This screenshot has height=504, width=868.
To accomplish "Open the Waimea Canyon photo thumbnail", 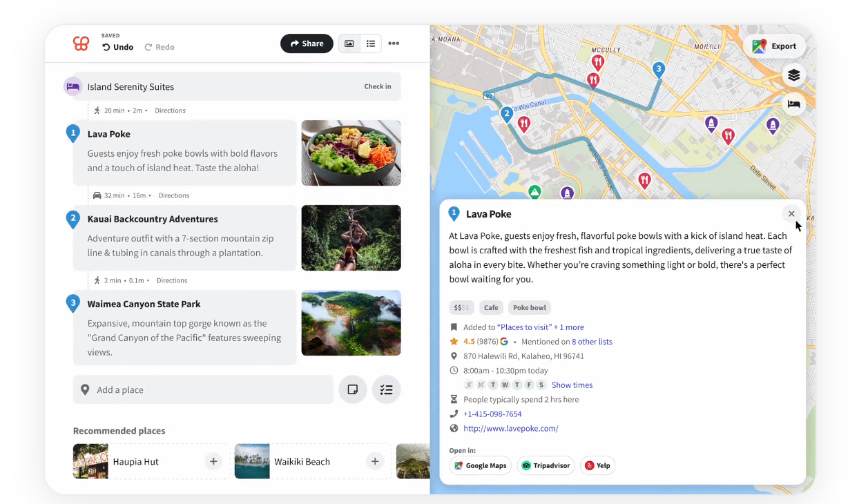I will pyautogui.click(x=351, y=323).
